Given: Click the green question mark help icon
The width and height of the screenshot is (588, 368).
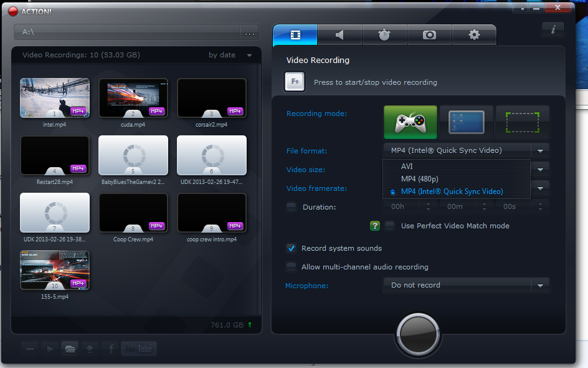Looking at the screenshot, I should pos(374,226).
